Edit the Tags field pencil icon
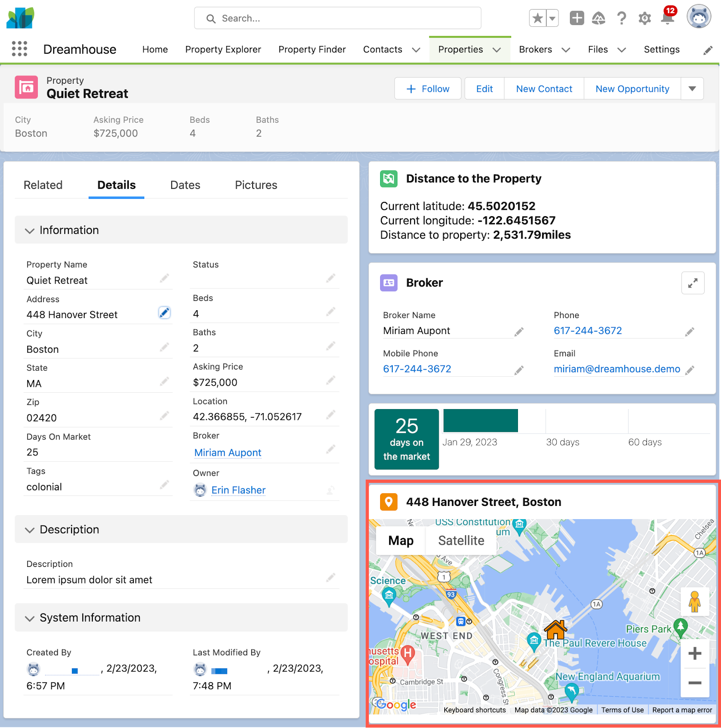Image resolution: width=721 pixels, height=728 pixels. [x=164, y=485]
